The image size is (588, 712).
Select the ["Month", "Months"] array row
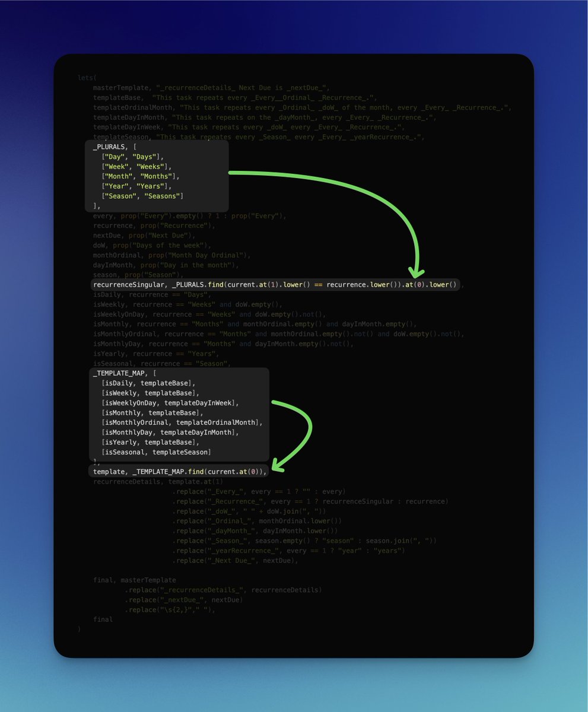140,176
